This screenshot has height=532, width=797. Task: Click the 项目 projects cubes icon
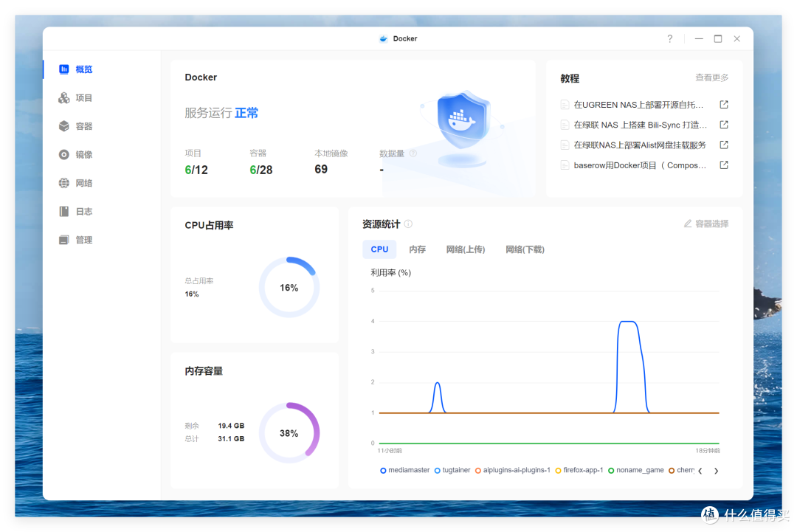[63, 97]
